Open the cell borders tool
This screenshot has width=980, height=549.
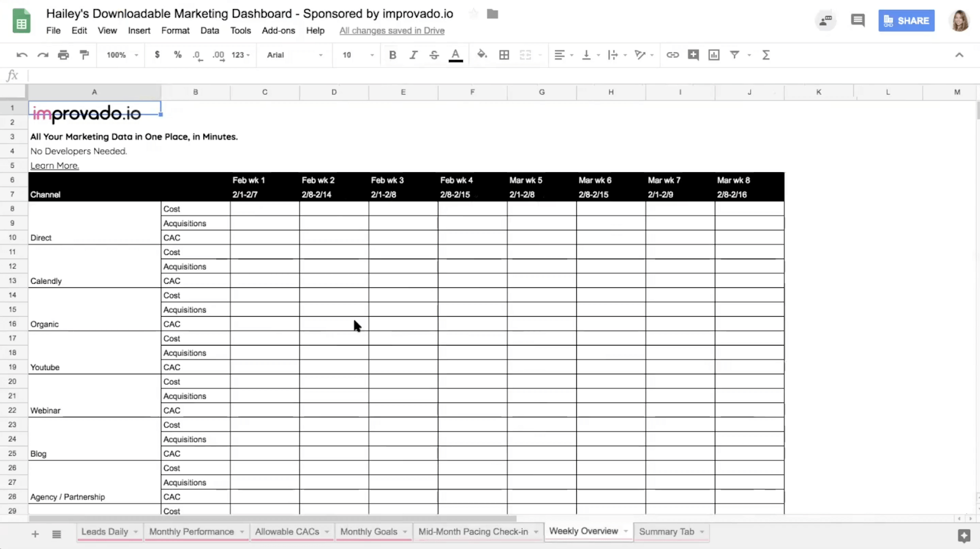pyautogui.click(x=504, y=55)
